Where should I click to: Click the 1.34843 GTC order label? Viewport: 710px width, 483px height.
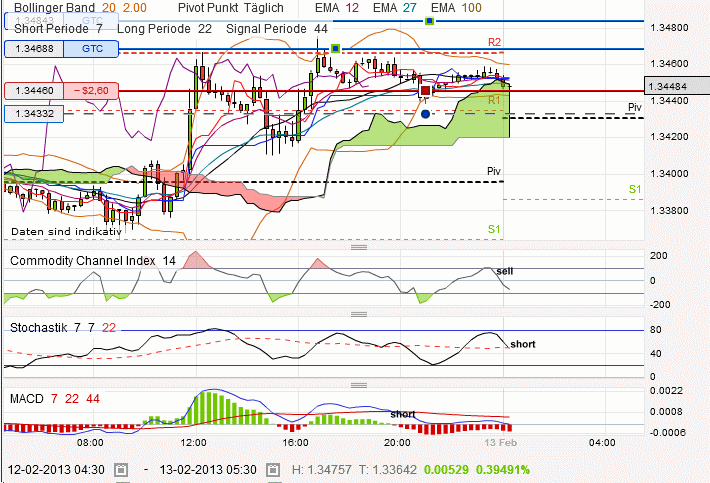click(x=62, y=21)
